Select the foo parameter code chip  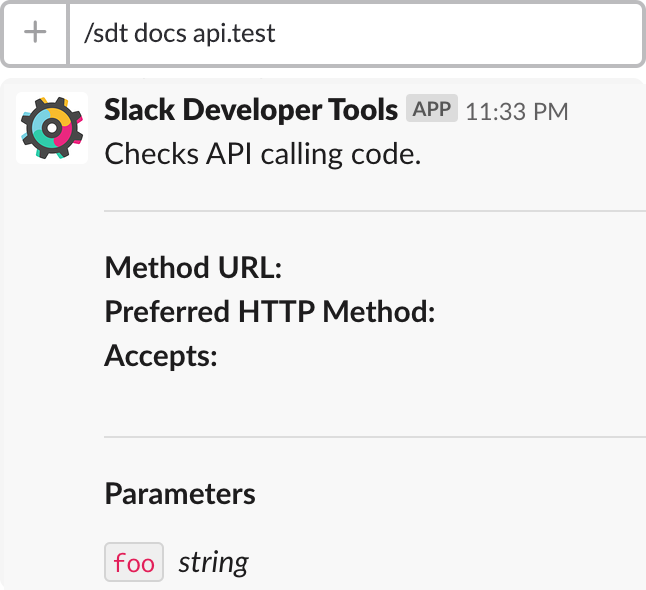[x=134, y=562]
